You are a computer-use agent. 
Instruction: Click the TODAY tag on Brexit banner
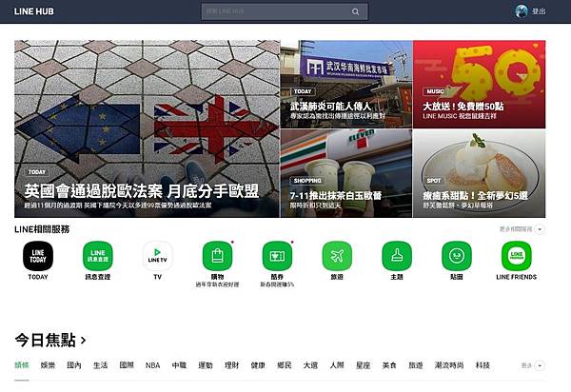37,172
